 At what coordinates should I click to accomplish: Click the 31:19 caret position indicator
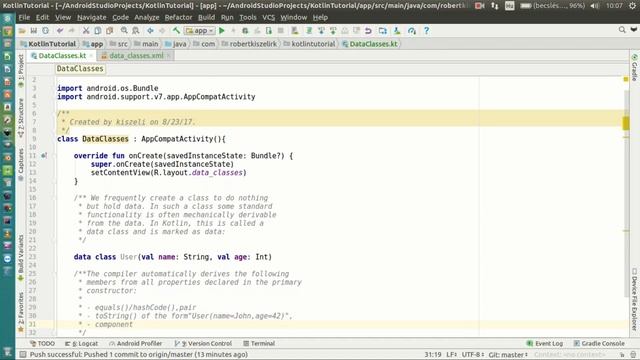(x=433, y=354)
